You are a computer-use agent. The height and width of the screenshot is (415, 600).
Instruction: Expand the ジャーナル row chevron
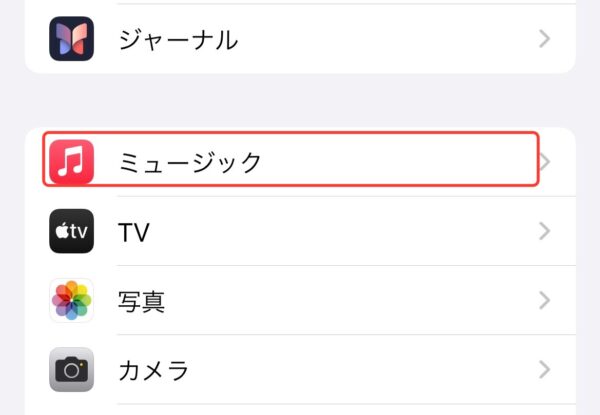[x=545, y=39]
